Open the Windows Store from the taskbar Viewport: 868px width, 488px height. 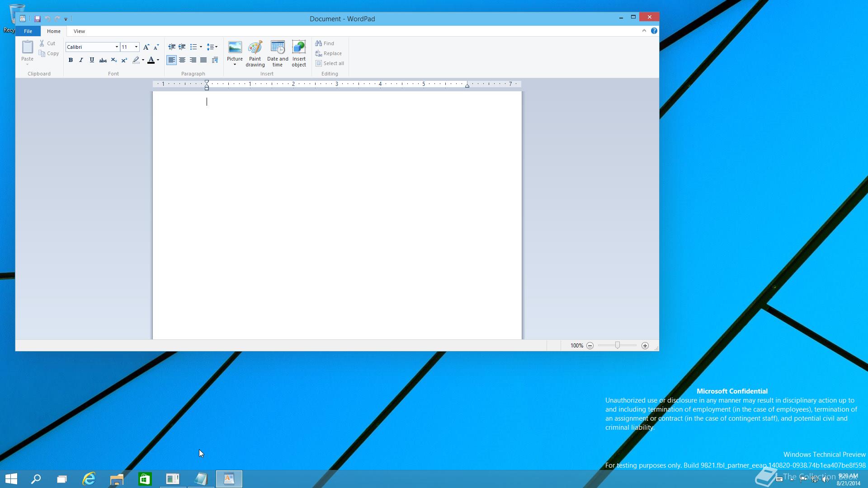point(145,479)
